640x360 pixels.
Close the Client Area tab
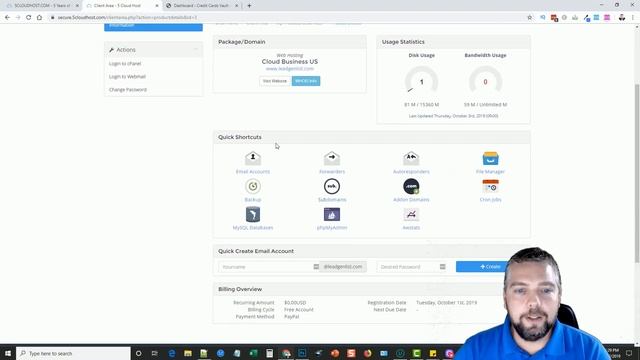pos(157,6)
